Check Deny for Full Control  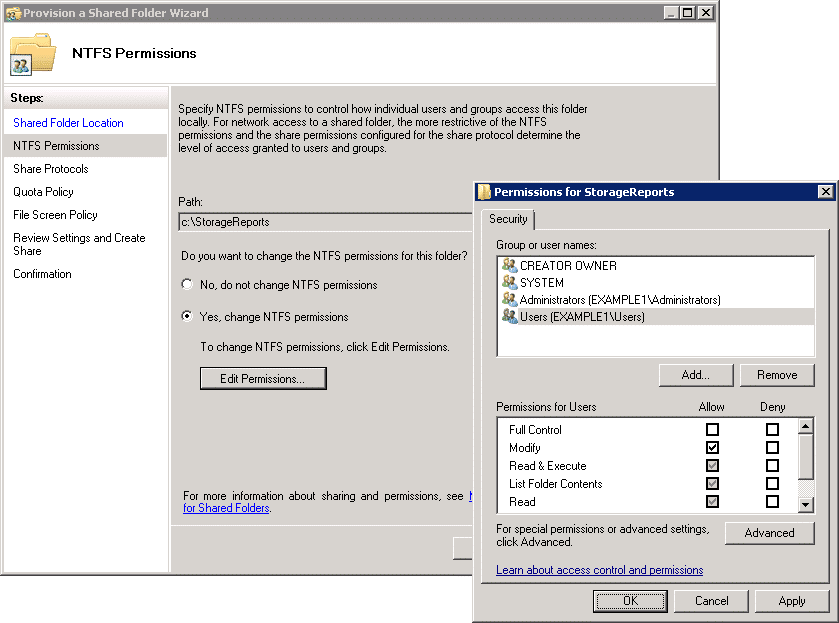tap(772, 429)
